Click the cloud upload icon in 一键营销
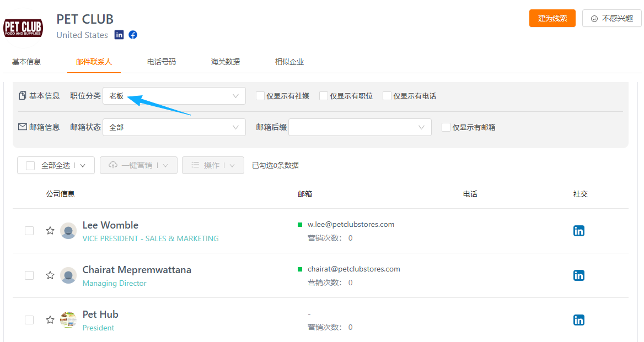This screenshot has height=342, width=644. [113, 165]
